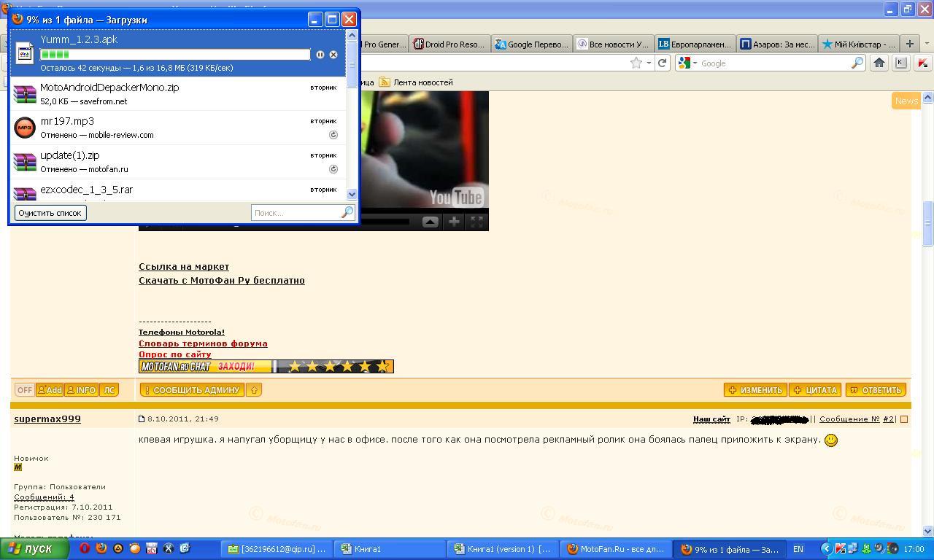Open the supermax999 user profile link

tap(47, 419)
